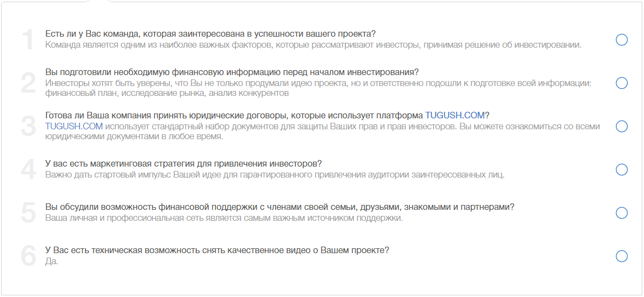Select circle for family and friends support question

(x=622, y=213)
